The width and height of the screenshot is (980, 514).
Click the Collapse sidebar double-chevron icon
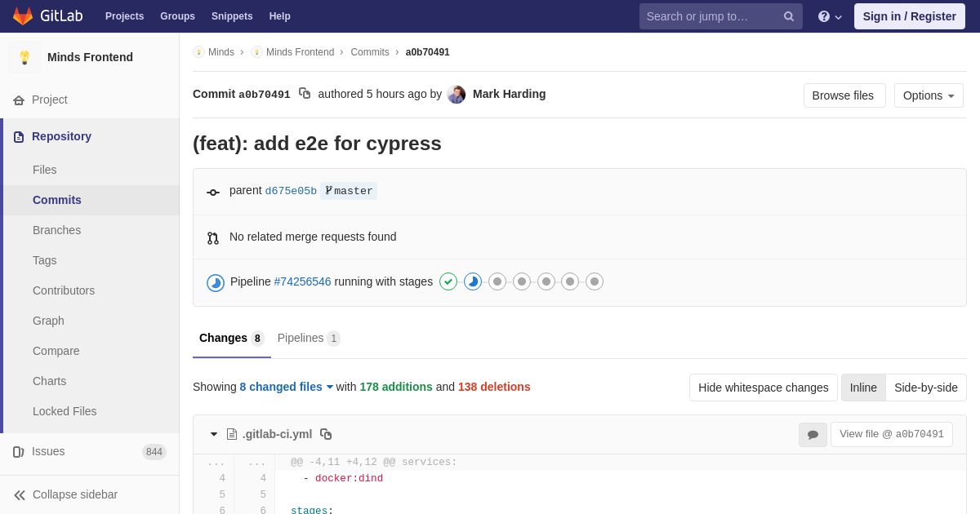[20, 494]
